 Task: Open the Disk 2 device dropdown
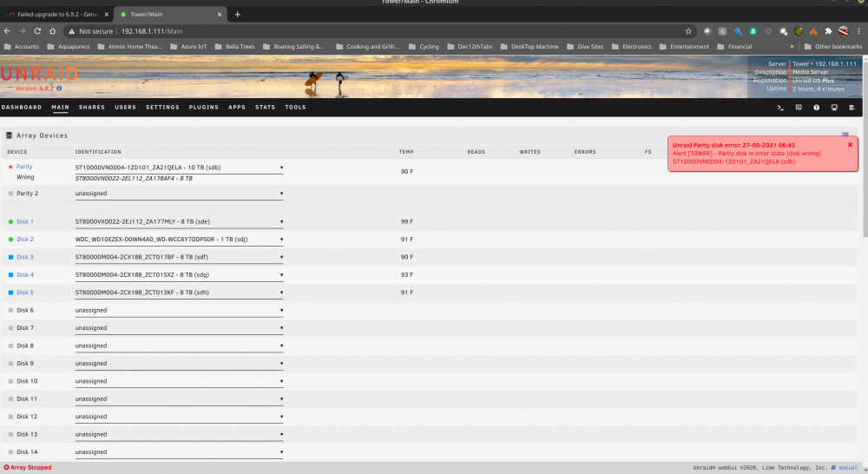click(x=179, y=240)
